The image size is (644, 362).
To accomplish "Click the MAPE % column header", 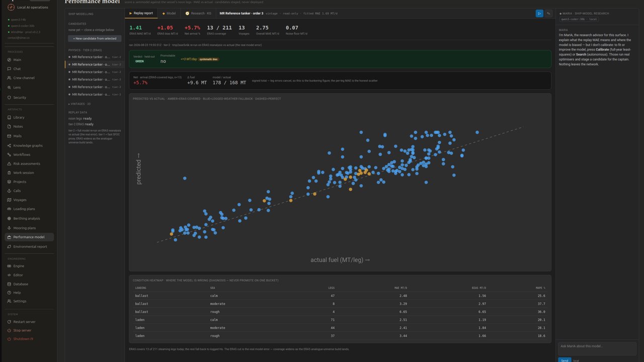I will coord(540,288).
